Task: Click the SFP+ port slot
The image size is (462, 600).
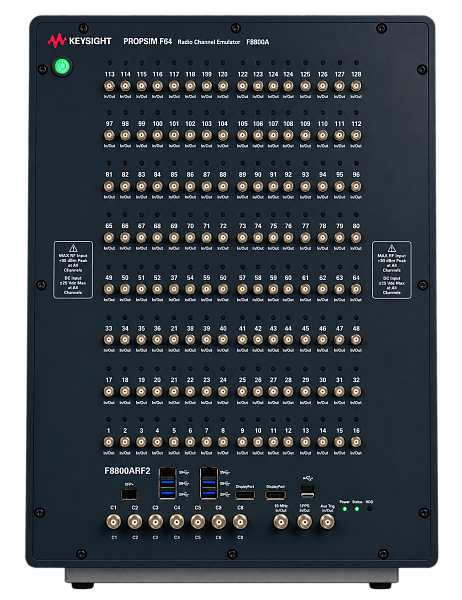Action: click(129, 494)
